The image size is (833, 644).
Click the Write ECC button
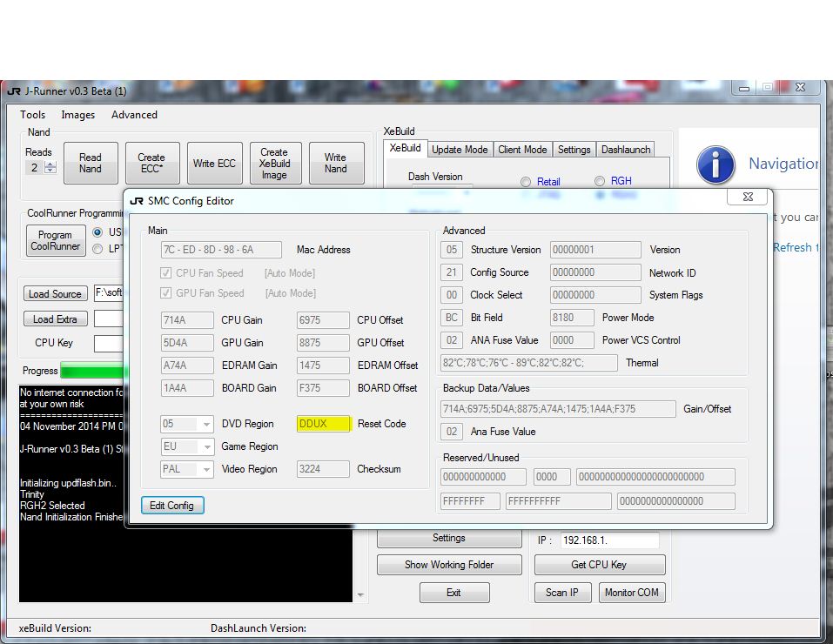point(214,163)
